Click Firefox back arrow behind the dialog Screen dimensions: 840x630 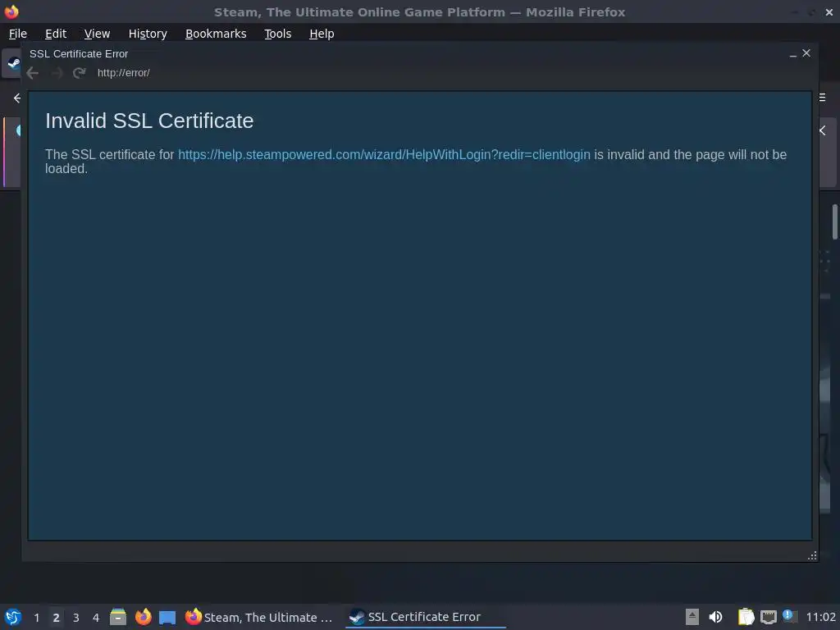tap(17, 98)
